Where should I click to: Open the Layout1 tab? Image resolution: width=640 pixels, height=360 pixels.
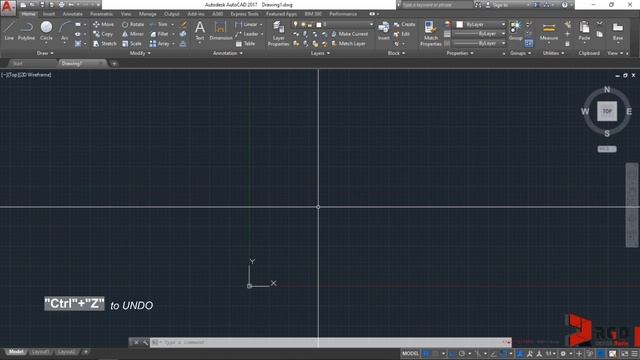click(x=40, y=352)
